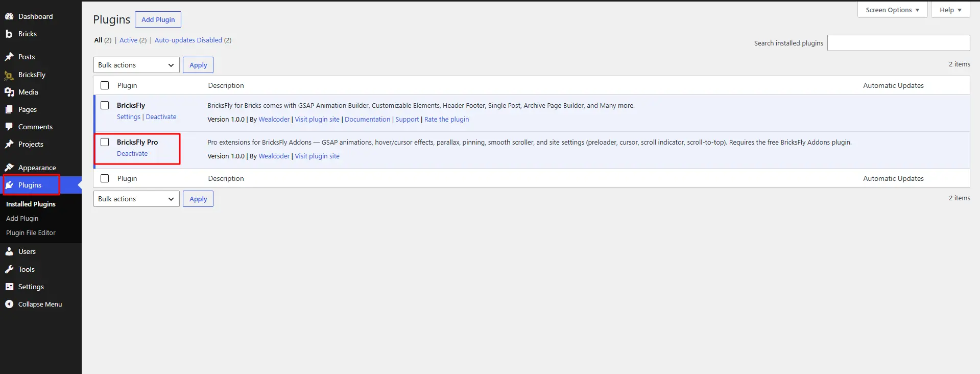Open BricksFly Settings link
Screen dimensions: 980x374
tap(129, 116)
